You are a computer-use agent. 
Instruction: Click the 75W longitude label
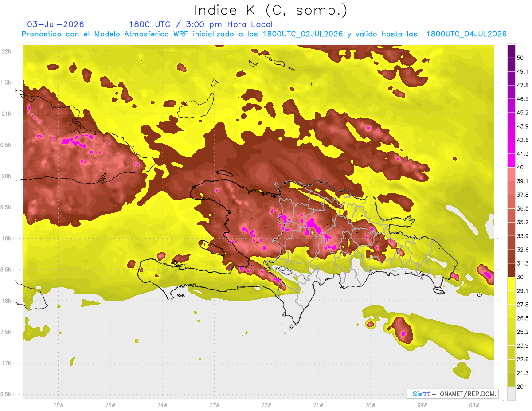point(110,405)
